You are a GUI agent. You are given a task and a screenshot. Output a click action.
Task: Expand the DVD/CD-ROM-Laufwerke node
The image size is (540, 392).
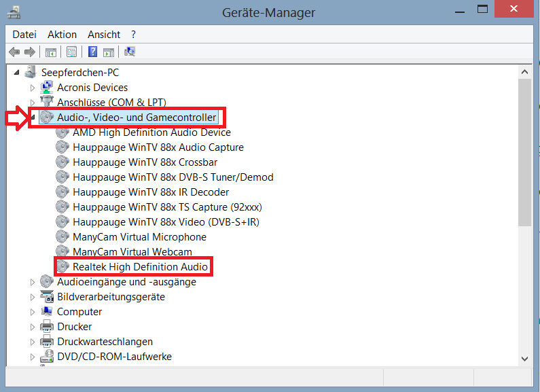pos(33,357)
